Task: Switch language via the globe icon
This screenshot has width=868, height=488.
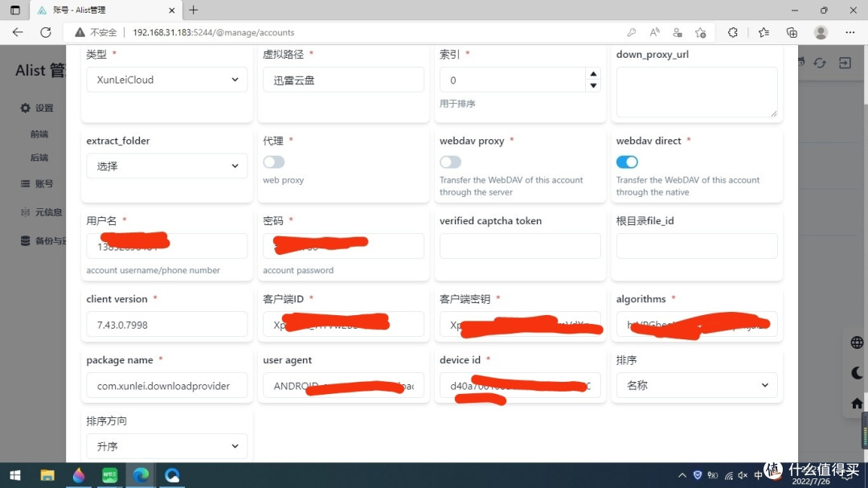Action: [x=856, y=342]
